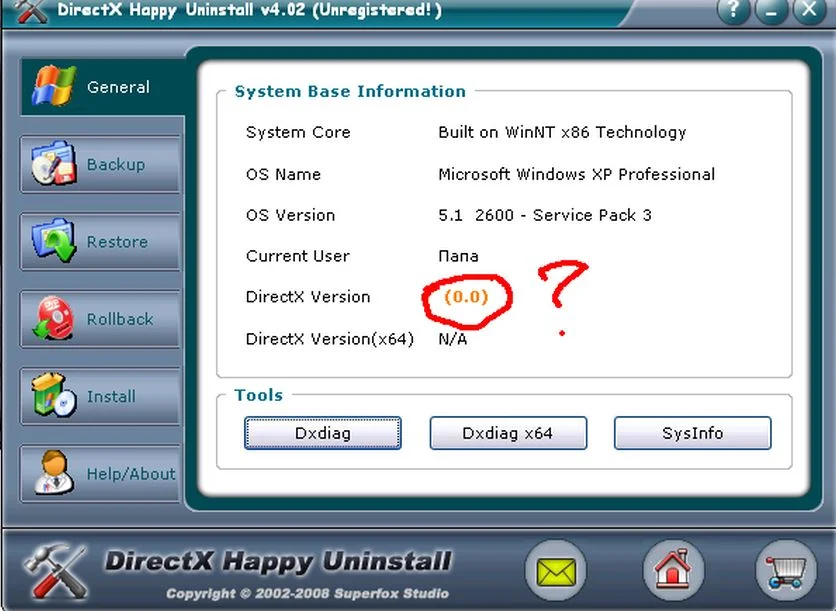This screenshot has height=611, width=836.
Task: Click the 'Current User' label
Action: click(298, 256)
